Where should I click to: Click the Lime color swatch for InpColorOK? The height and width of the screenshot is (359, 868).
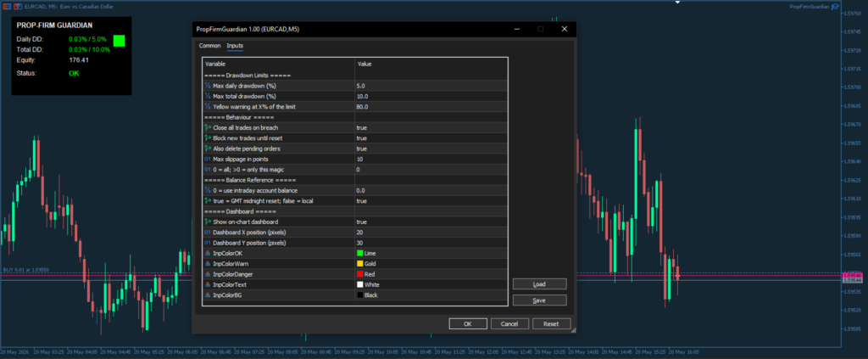click(x=359, y=253)
